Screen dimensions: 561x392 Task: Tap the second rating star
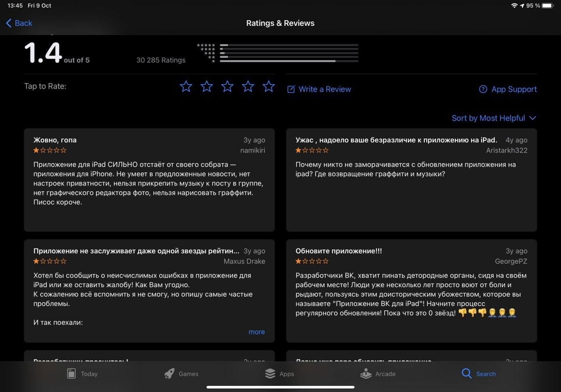pos(207,86)
